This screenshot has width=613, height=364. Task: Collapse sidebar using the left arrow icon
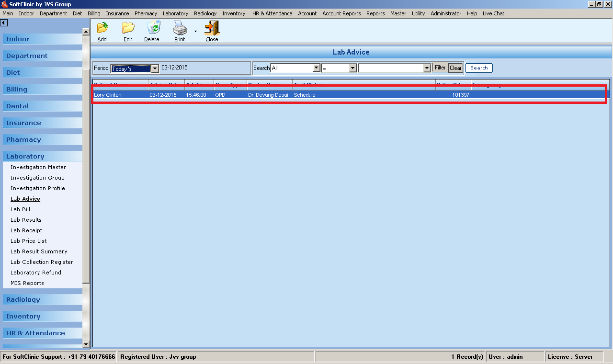click(x=4, y=23)
